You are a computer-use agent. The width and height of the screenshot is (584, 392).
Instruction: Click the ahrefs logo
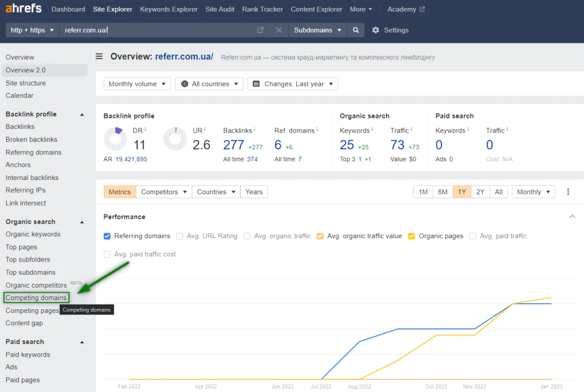pos(23,8)
